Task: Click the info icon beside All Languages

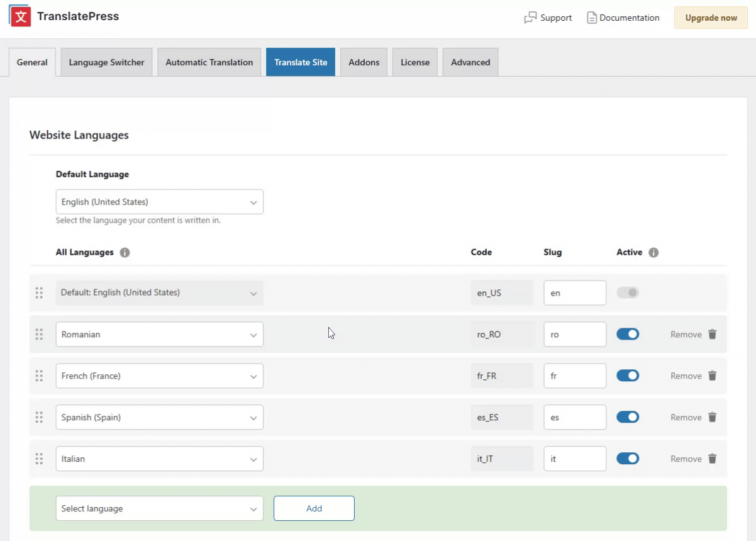Action: point(125,253)
